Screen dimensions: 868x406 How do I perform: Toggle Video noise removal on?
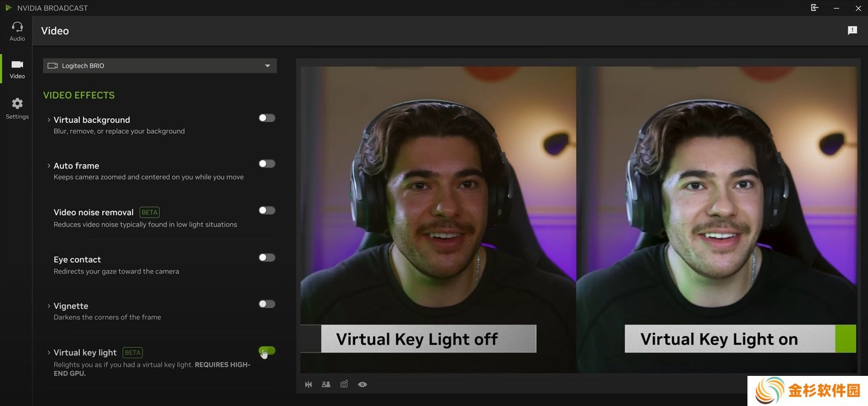(267, 210)
